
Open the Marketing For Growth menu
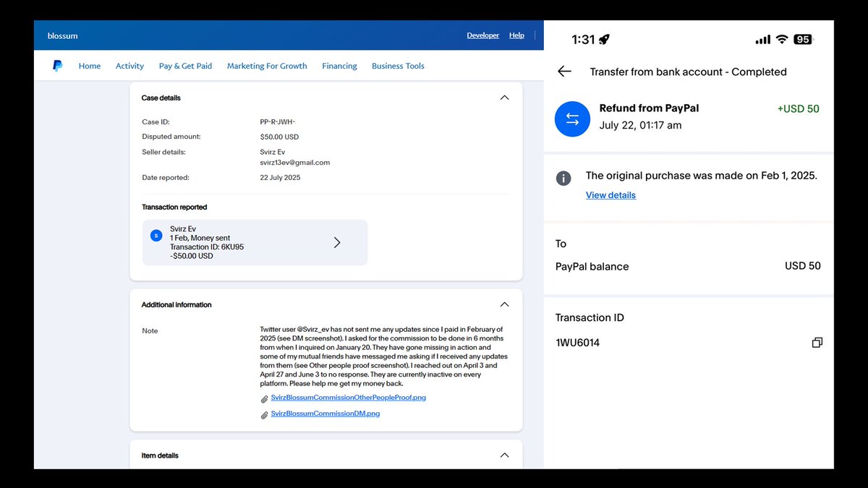click(267, 66)
